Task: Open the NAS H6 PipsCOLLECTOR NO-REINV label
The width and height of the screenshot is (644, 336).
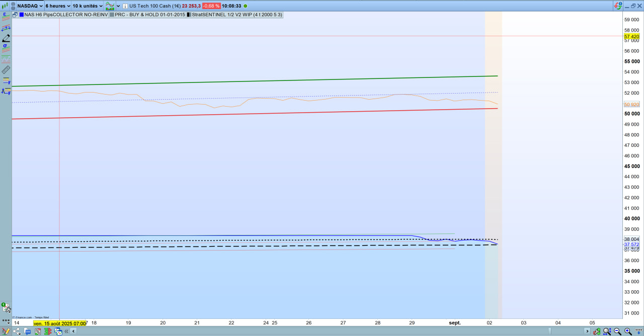Action: pos(66,15)
